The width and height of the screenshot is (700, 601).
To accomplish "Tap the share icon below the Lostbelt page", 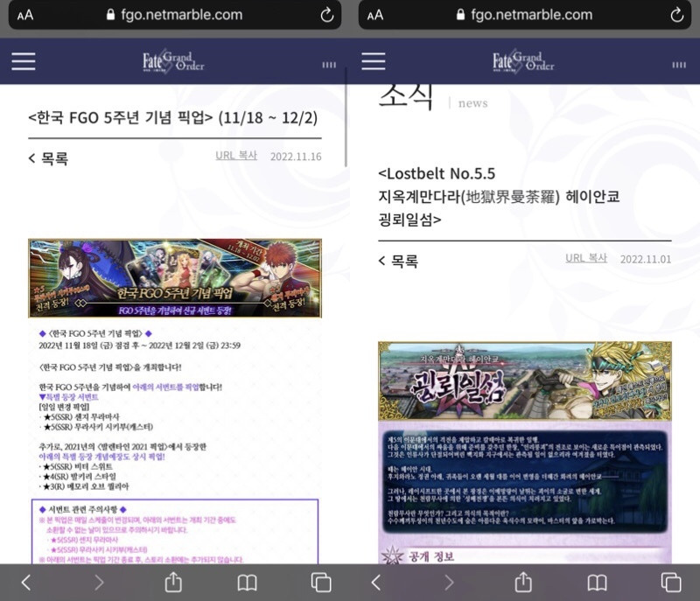I will point(523,582).
